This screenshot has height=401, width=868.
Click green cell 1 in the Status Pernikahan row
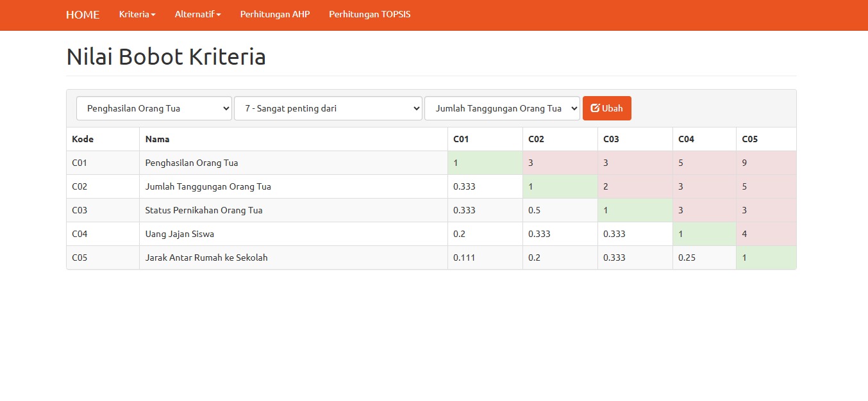635,210
